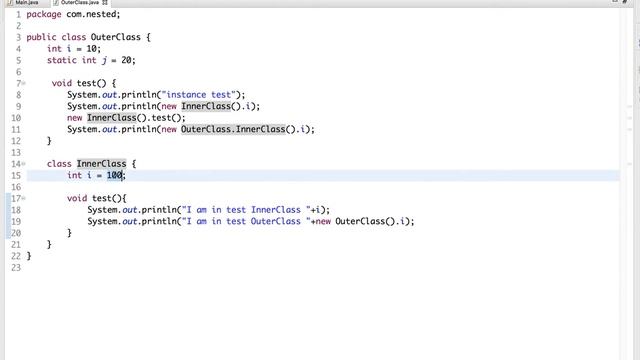The width and height of the screenshot is (640, 360).
Task: Click highlighted 'InnerClass' on line 9
Action: (206, 106)
